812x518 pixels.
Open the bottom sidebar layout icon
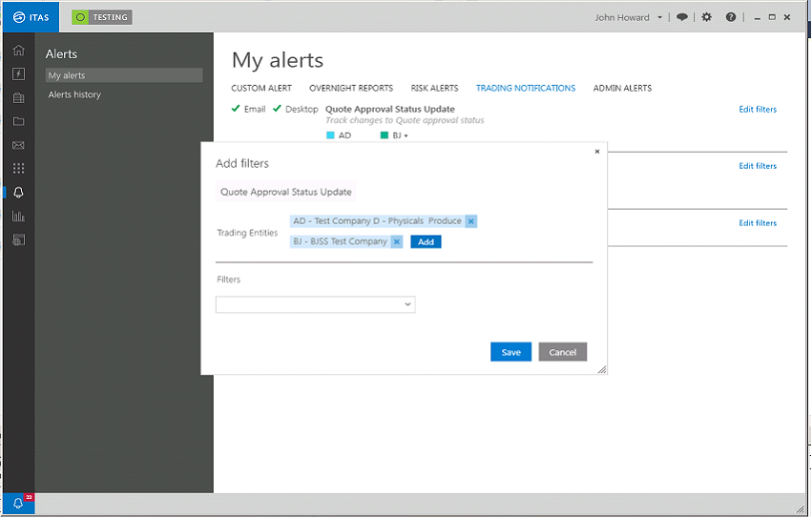19,239
